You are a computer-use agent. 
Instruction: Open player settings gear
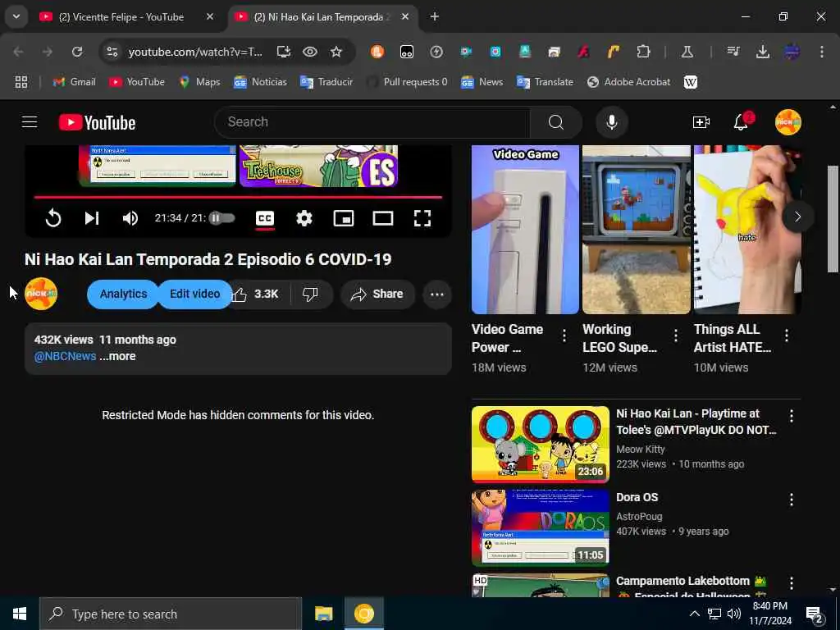click(x=304, y=218)
